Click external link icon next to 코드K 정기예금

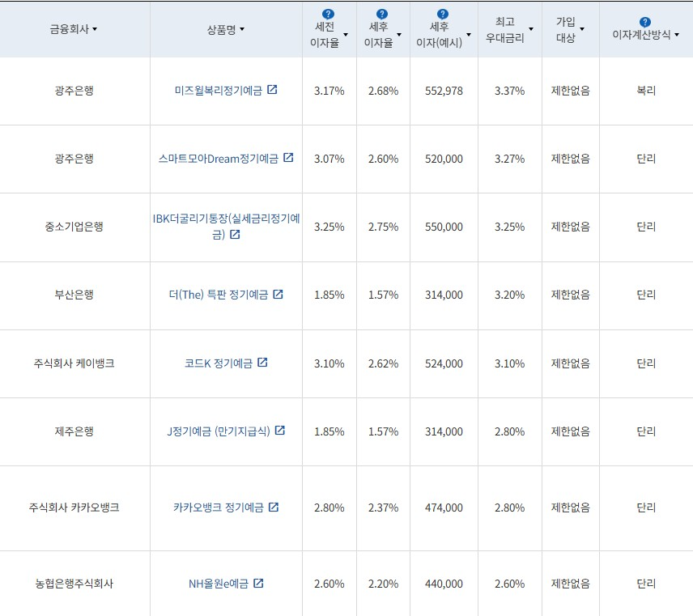(262, 363)
